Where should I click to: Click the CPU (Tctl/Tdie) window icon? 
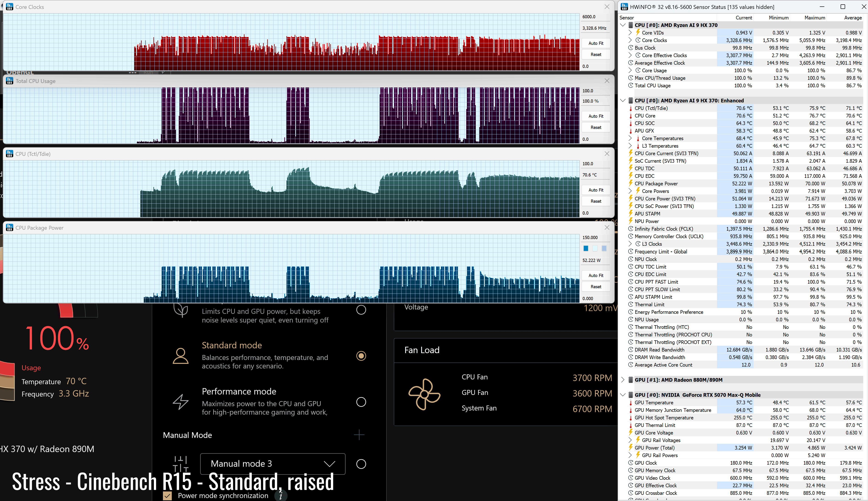(x=10, y=154)
